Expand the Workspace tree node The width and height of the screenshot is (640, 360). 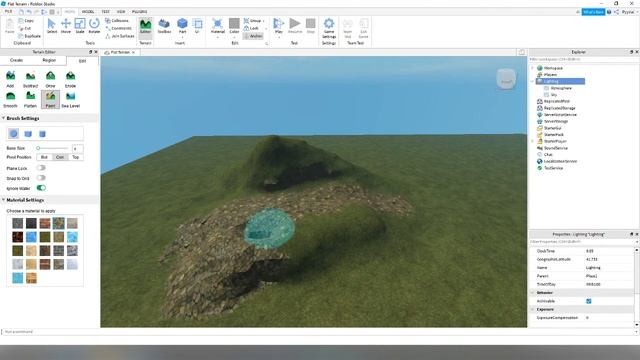[532, 68]
